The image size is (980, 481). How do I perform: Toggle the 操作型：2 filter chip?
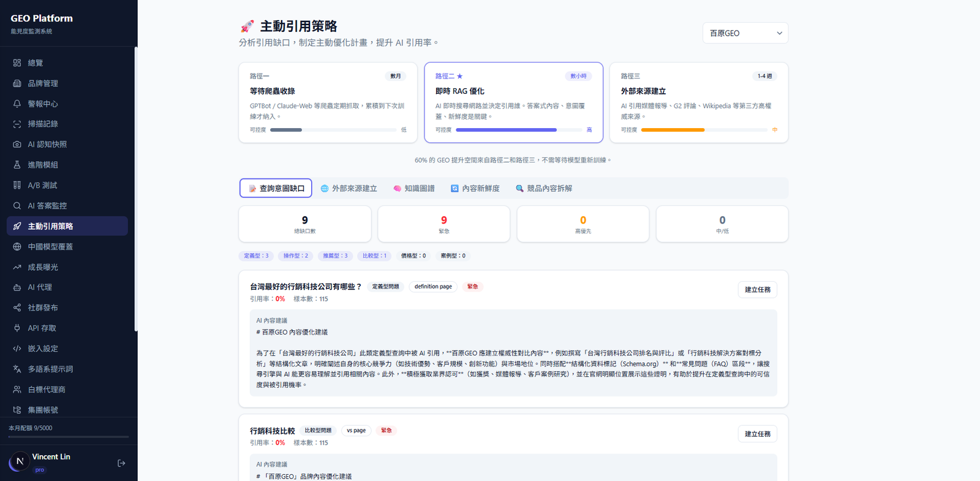(x=295, y=256)
